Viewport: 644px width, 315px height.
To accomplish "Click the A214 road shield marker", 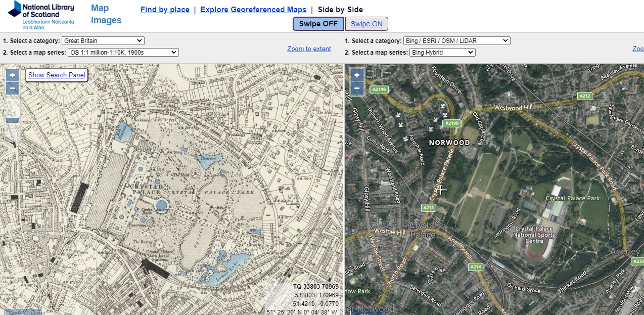I will [x=475, y=267].
